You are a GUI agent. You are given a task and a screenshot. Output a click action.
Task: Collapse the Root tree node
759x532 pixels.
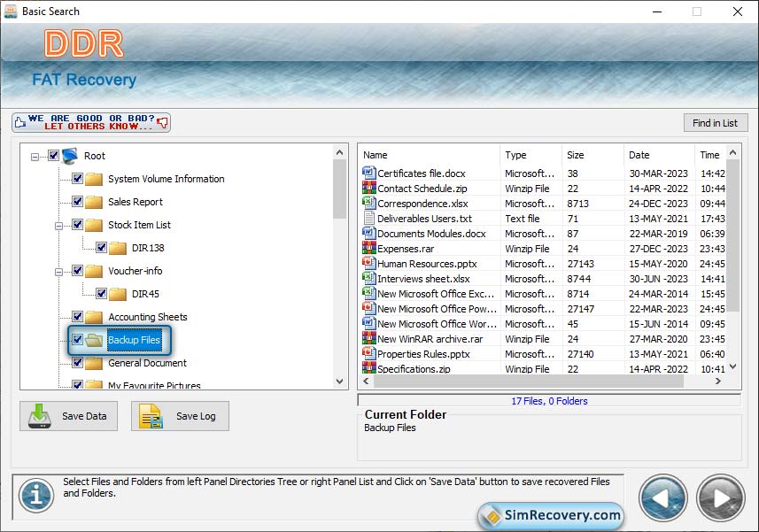click(35, 157)
